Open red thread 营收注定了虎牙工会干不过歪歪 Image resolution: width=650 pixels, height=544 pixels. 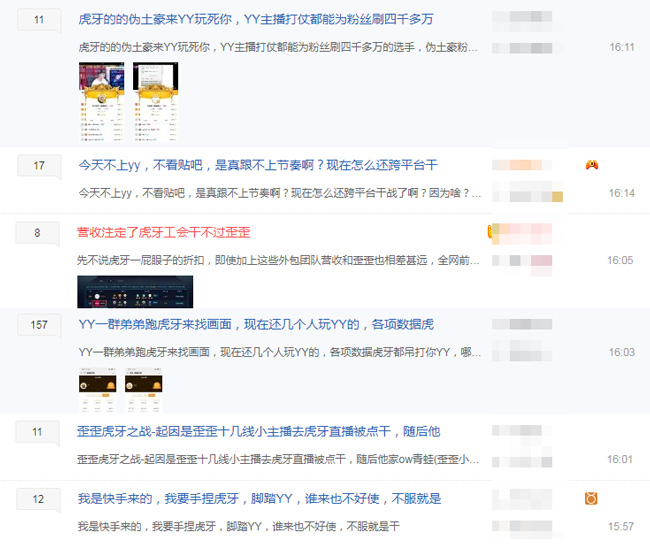pyautogui.click(x=164, y=233)
